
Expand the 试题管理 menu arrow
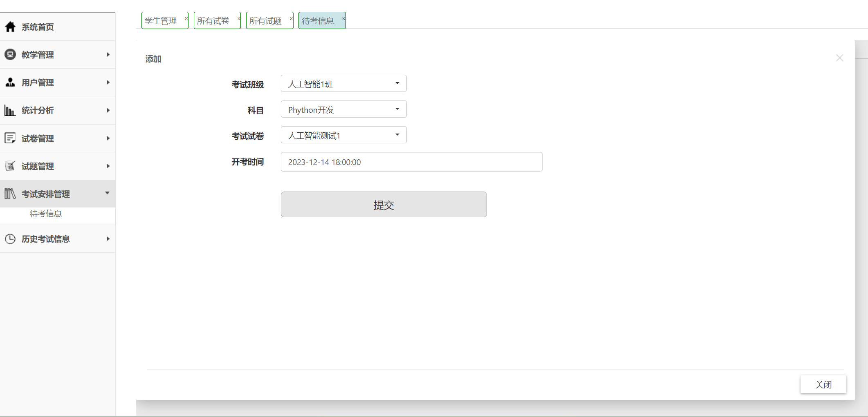(108, 166)
